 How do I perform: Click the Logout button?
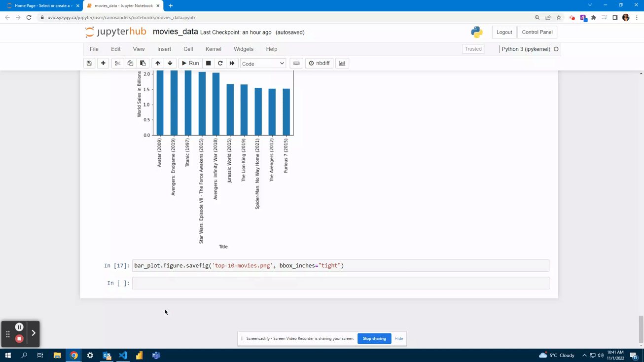coord(504,32)
